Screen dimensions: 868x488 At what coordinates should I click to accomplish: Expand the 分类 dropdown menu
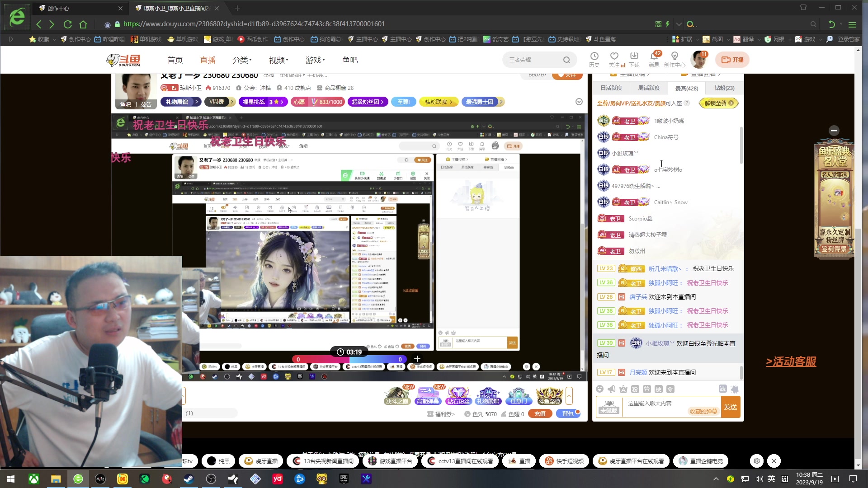point(242,60)
